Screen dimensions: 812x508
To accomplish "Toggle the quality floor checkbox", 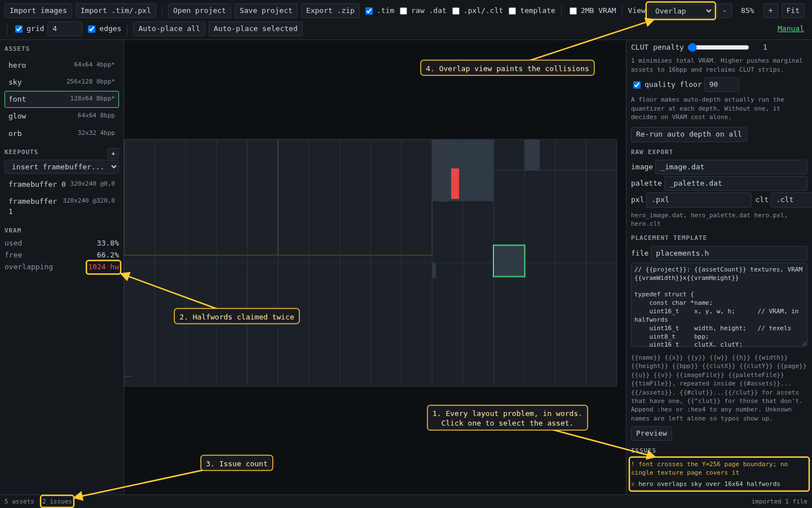I will (637, 85).
